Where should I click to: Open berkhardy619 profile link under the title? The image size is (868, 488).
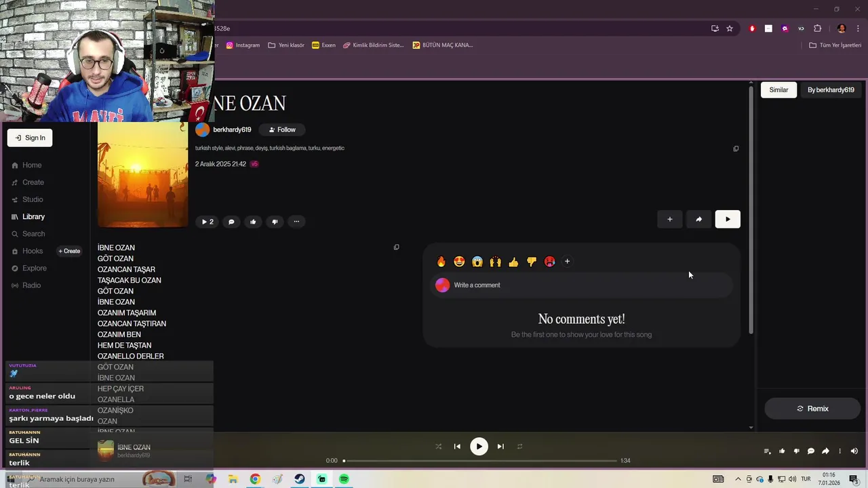pos(232,129)
